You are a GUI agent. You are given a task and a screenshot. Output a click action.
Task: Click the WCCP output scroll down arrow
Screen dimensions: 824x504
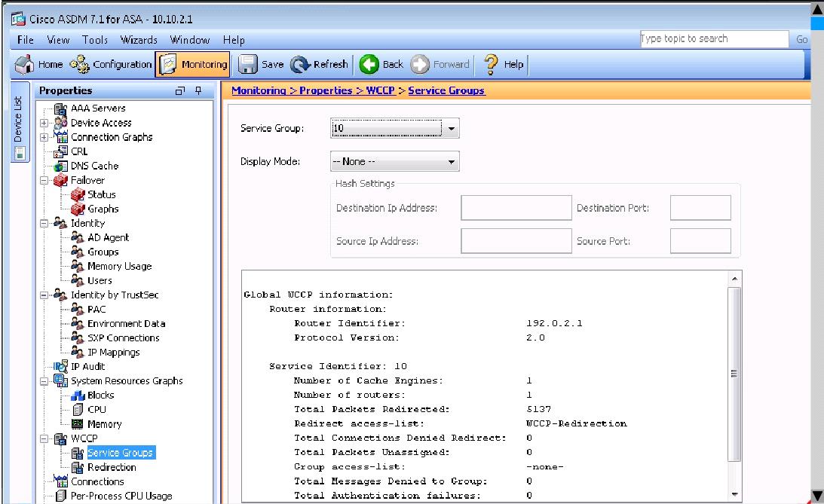(x=734, y=494)
